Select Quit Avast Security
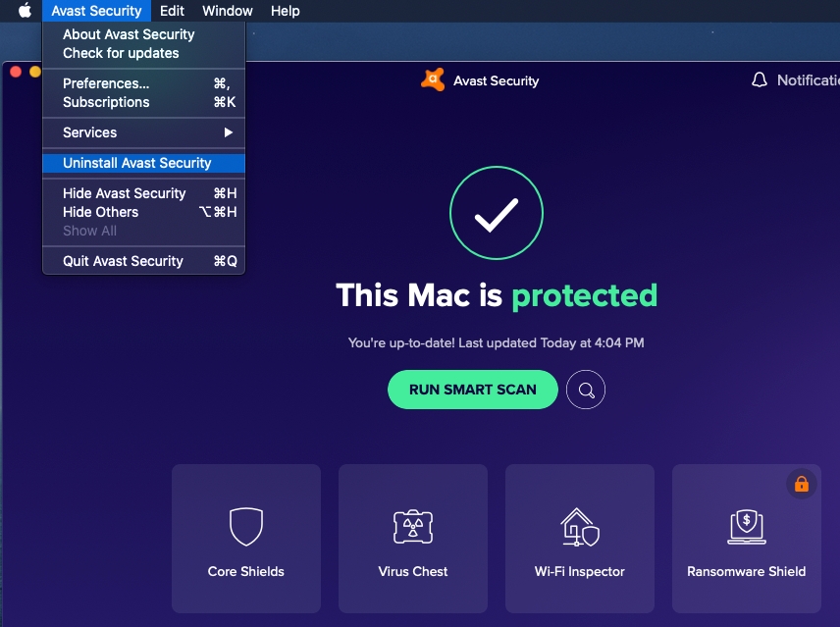The image size is (840, 627). [x=143, y=261]
